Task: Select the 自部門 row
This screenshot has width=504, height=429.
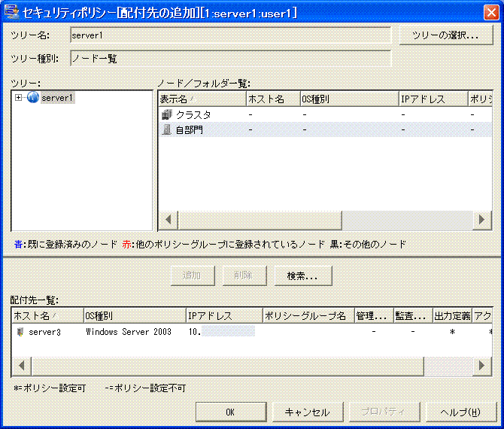Action: click(x=325, y=129)
